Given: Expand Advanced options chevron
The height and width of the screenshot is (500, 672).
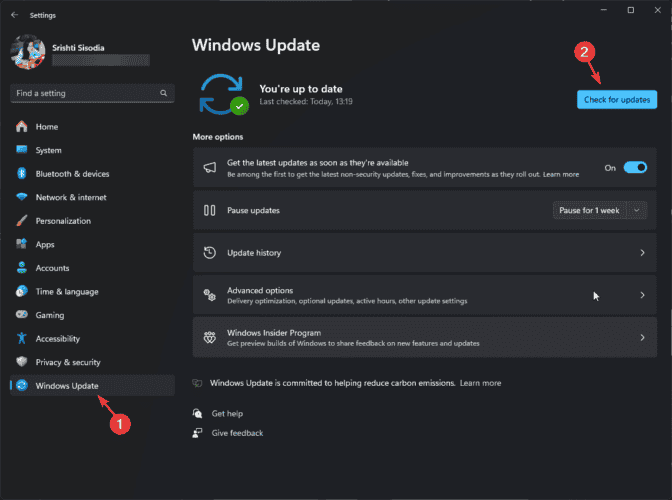Looking at the screenshot, I should click(x=642, y=295).
